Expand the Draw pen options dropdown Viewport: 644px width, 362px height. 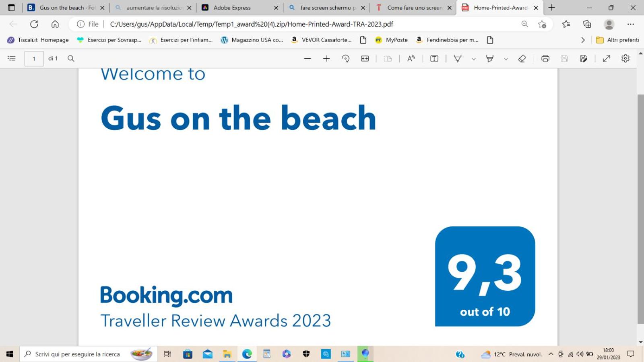(x=474, y=59)
